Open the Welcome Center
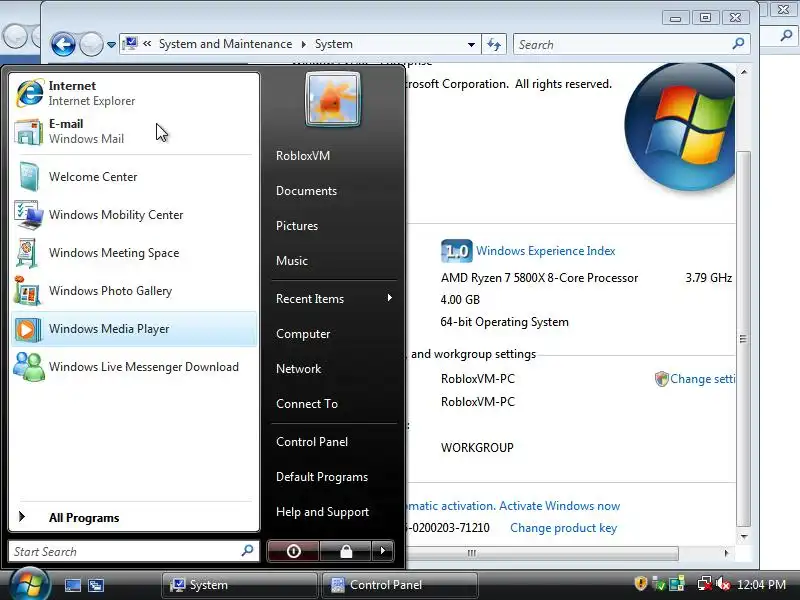The height and width of the screenshot is (600, 800). (134, 177)
